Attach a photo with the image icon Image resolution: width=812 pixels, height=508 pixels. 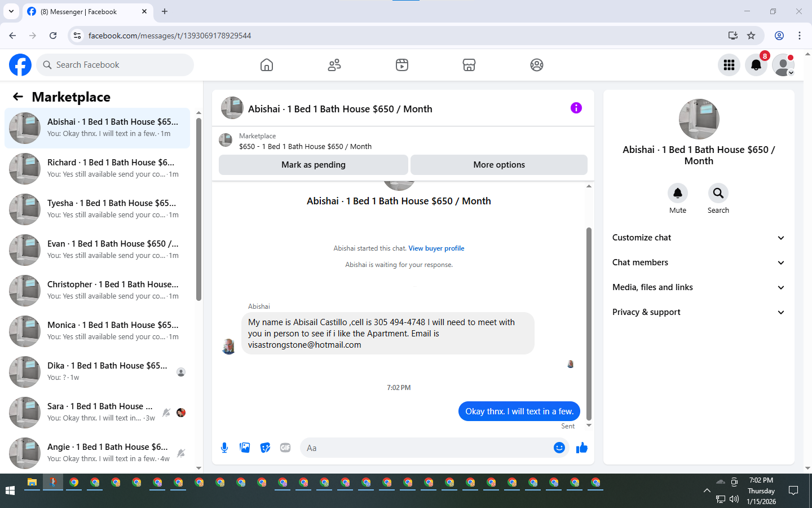pyautogui.click(x=245, y=448)
